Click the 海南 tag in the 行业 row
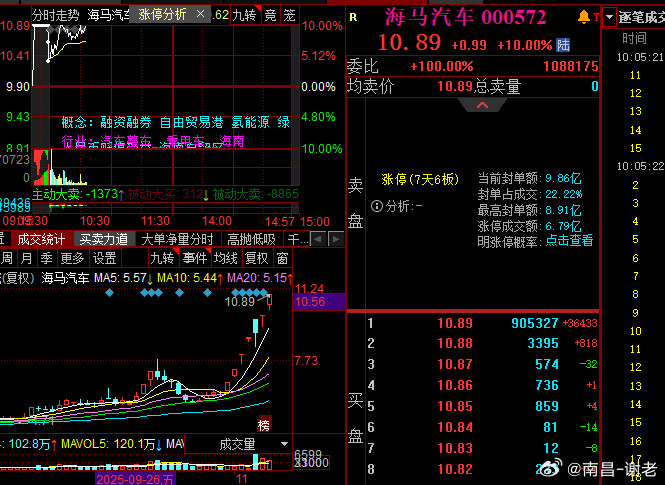 232,141
